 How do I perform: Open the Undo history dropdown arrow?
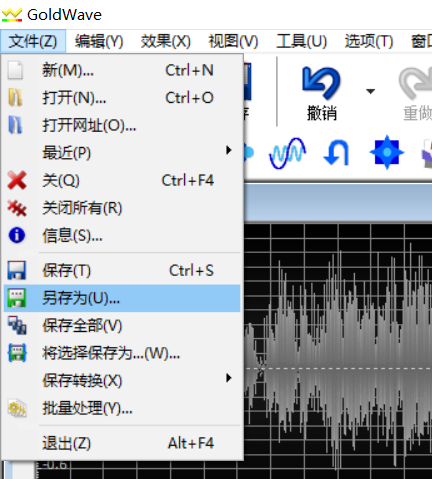pos(370,91)
